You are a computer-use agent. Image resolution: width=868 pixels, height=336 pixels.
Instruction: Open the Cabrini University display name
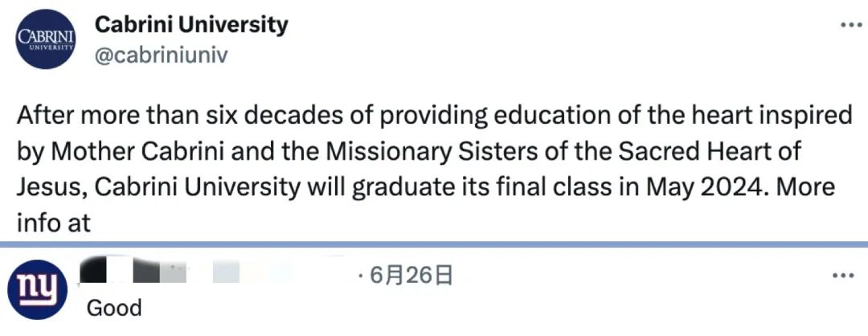[191, 25]
